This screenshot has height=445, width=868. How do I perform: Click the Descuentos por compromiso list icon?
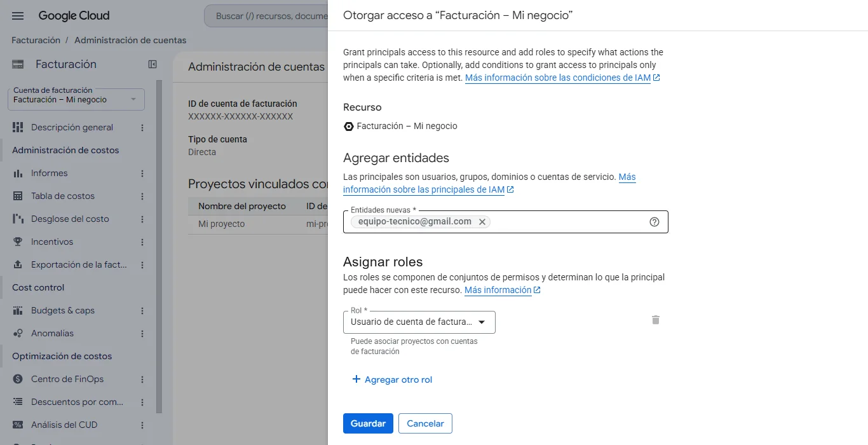click(x=18, y=402)
